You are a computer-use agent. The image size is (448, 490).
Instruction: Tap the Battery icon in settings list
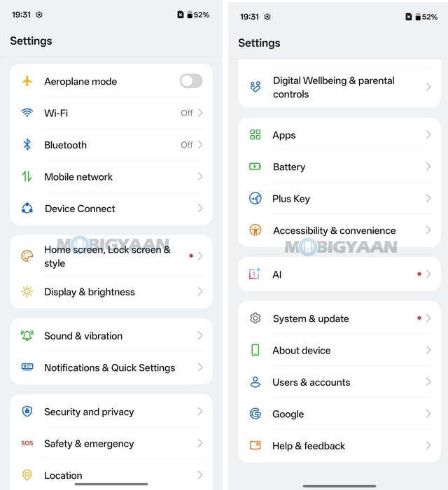coord(255,167)
